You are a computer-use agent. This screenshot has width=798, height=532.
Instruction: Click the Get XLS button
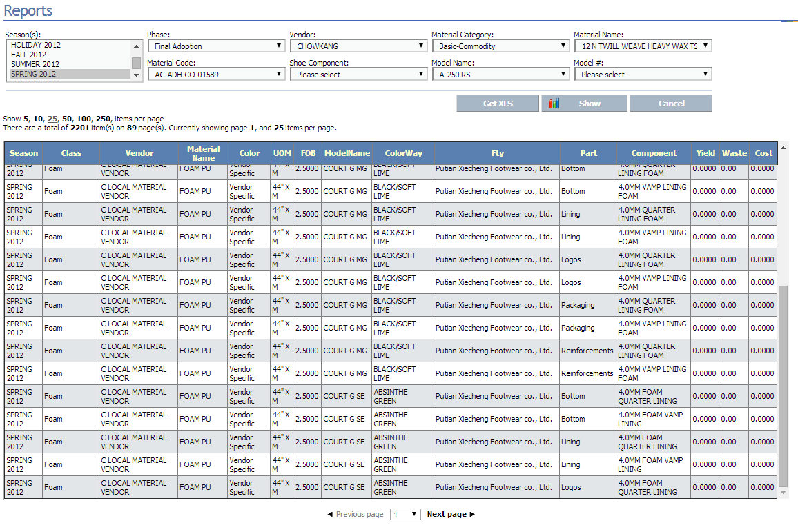pyautogui.click(x=498, y=104)
